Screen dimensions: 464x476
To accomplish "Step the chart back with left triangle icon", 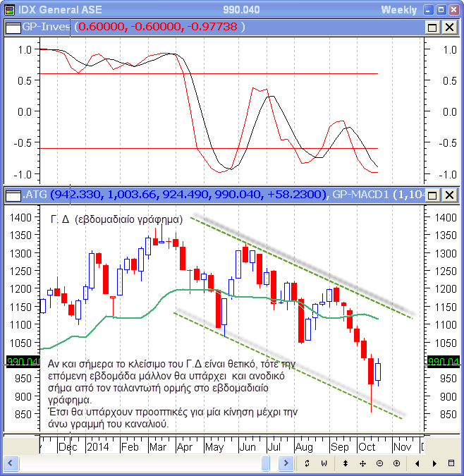I will 417,463.
